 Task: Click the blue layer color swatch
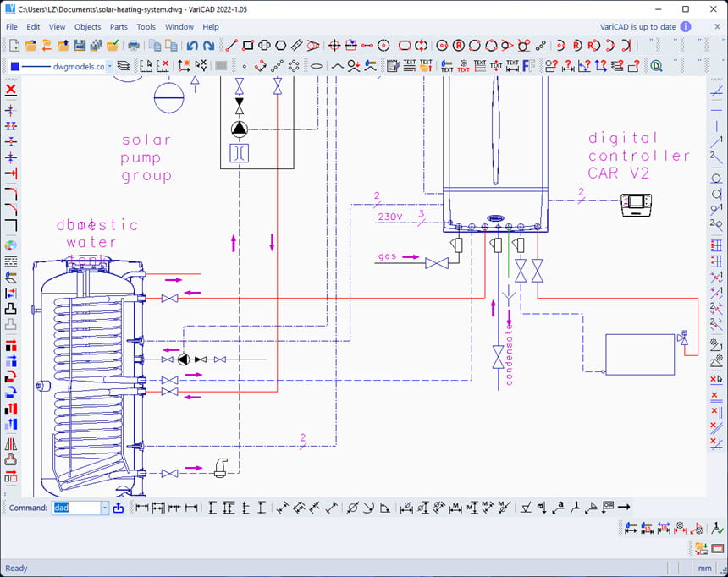point(15,66)
